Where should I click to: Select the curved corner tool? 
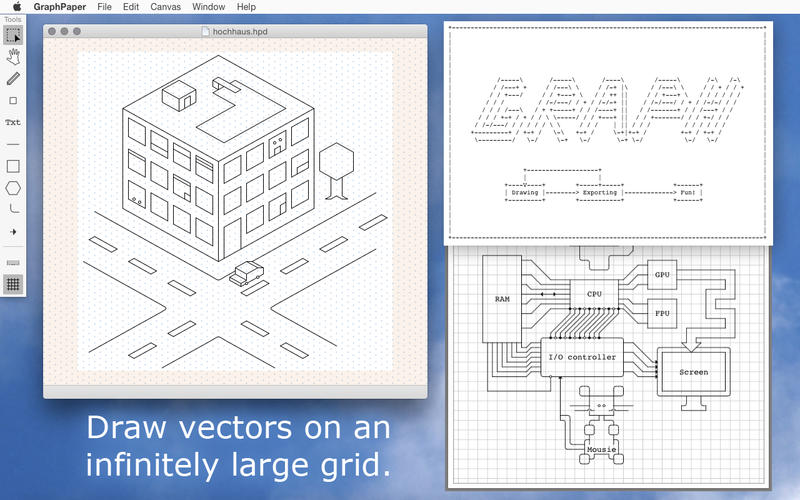(13, 209)
